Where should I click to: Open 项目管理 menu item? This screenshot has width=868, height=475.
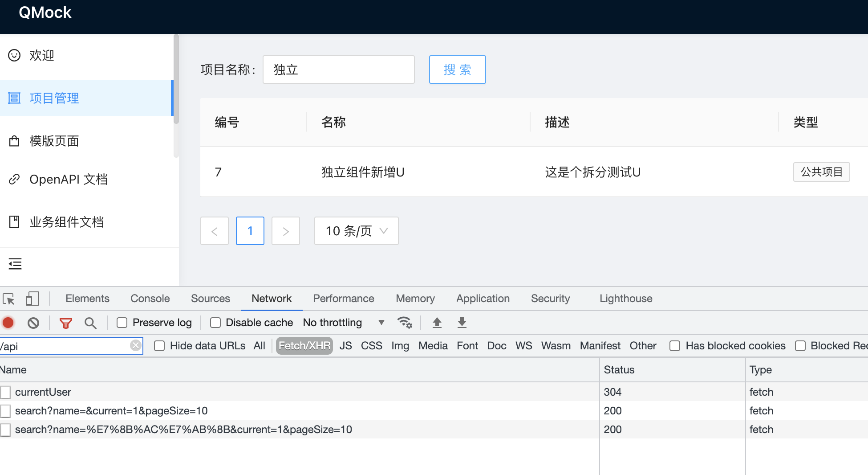point(86,98)
